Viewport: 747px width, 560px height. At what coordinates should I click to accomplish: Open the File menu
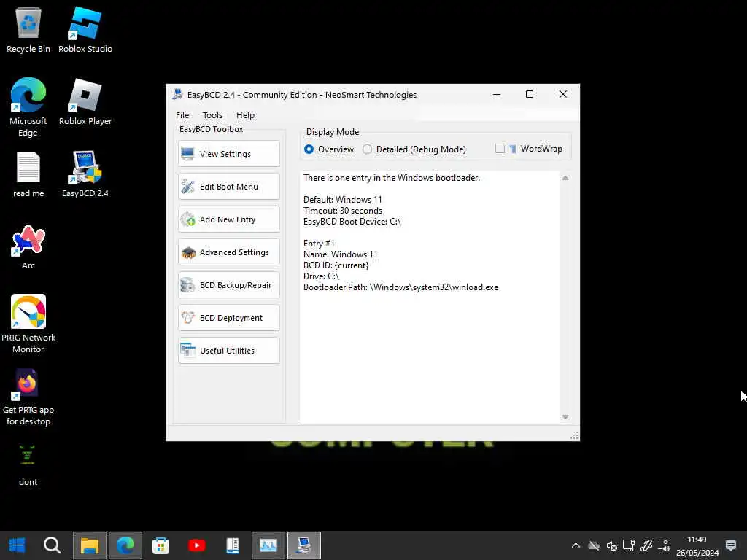tap(182, 115)
